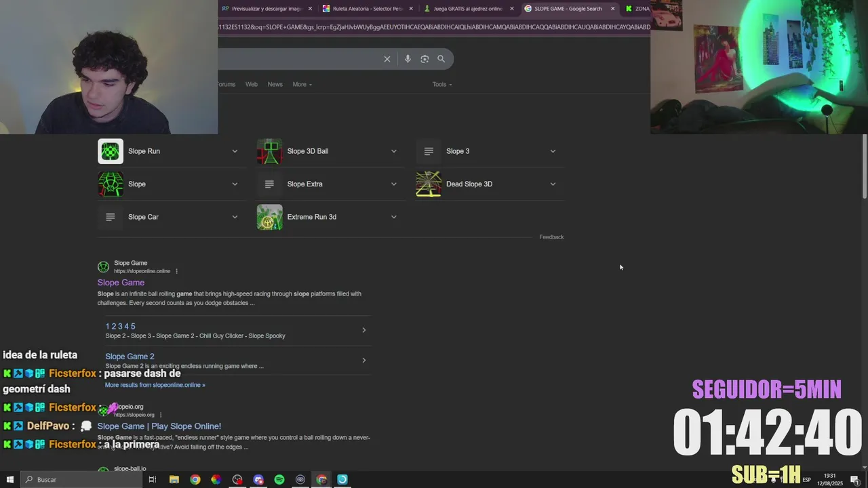Image resolution: width=868 pixels, height=488 pixels.
Task: Open three-dot menu beside slopeonline.online URL
Action: (x=177, y=271)
